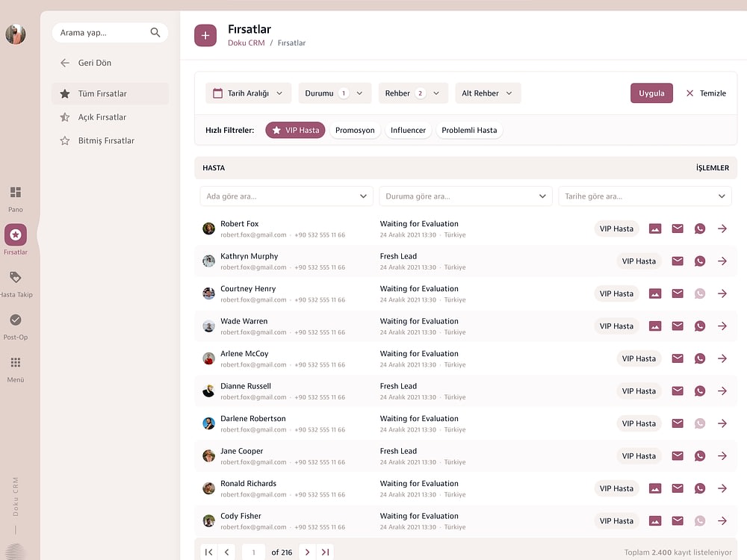
Task: Click the user profile avatar
Action: (15, 34)
